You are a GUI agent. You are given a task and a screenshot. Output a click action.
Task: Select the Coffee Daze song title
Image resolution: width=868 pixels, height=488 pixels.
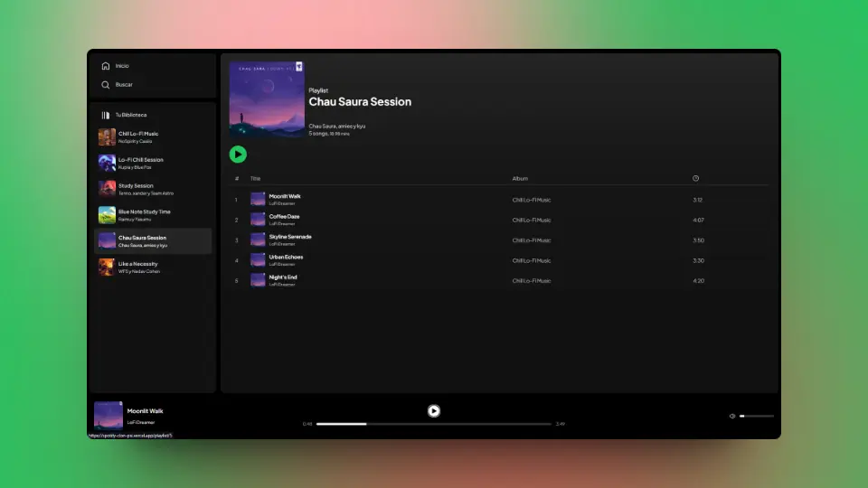click(284, 217)
